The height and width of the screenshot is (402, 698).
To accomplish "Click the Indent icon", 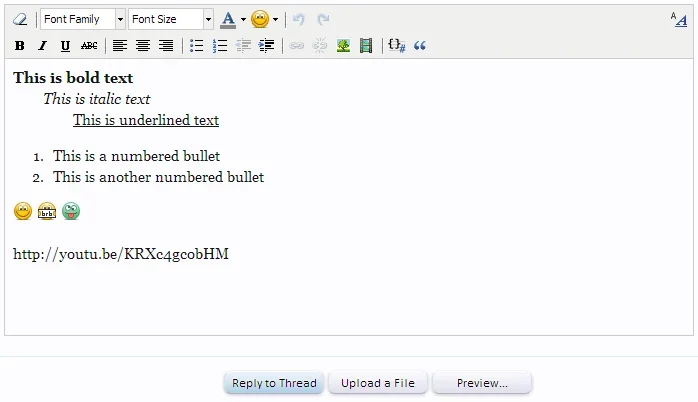I will coord(266,45).
